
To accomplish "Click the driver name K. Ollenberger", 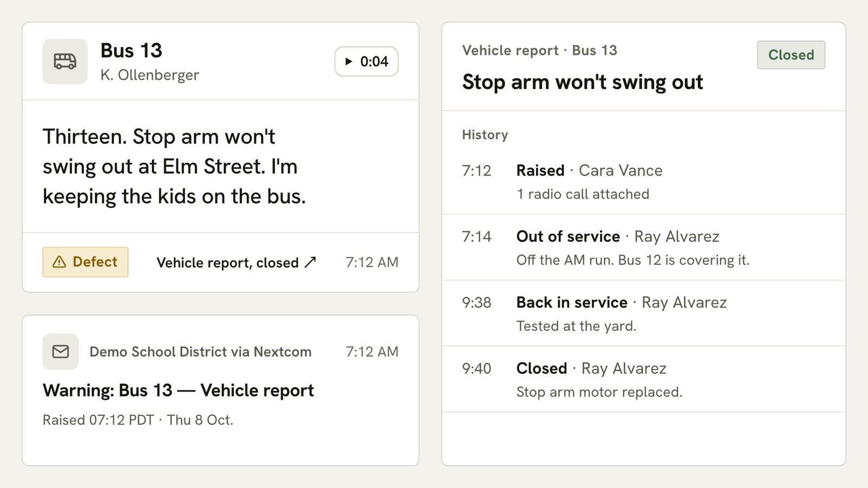I will tap(150, 75).
